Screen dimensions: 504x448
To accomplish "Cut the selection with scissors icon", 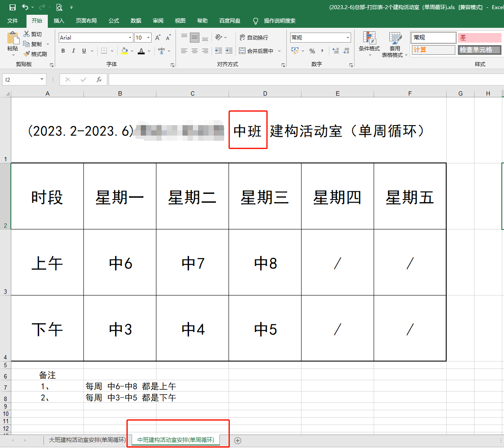I will (33, 34).
